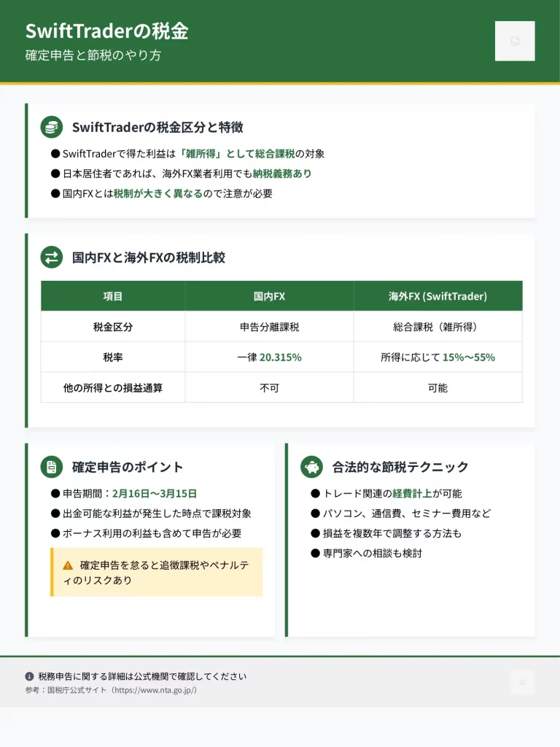Viewport: 560px width, 747px height.
Task: Click the swap arrows icon beside 国内FXと海外FXの税制比較
Action: [x=52, y=258]
